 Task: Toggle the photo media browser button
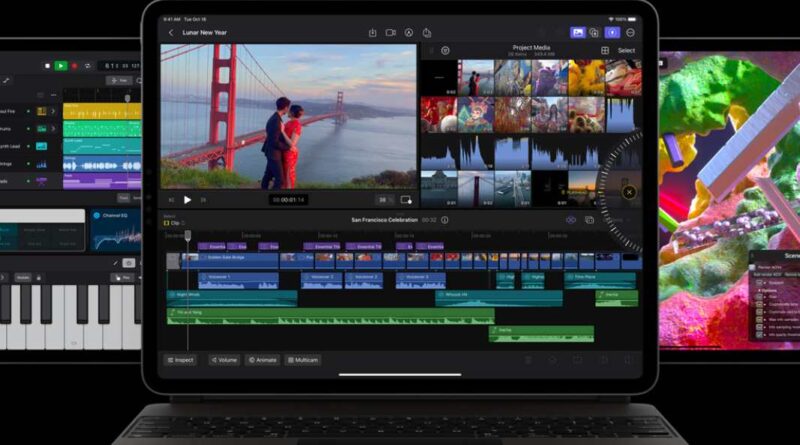pos(577,33)
